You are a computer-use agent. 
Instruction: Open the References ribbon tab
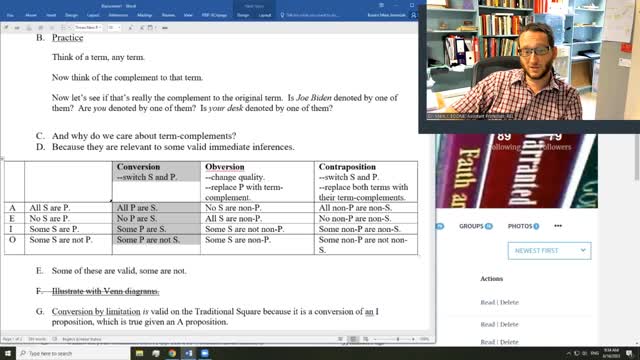click(x=118, y=15)
